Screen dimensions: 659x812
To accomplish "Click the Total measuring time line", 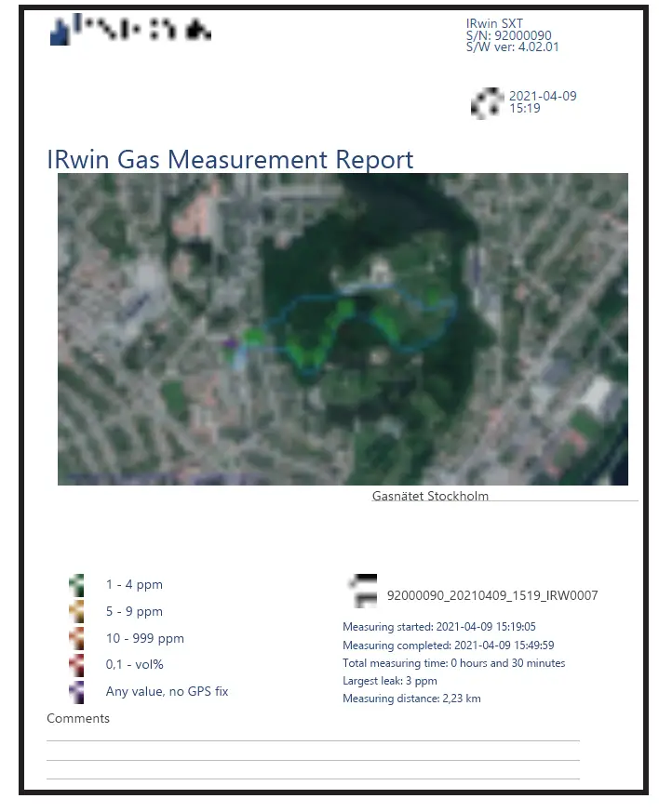I will pos(454,663).
